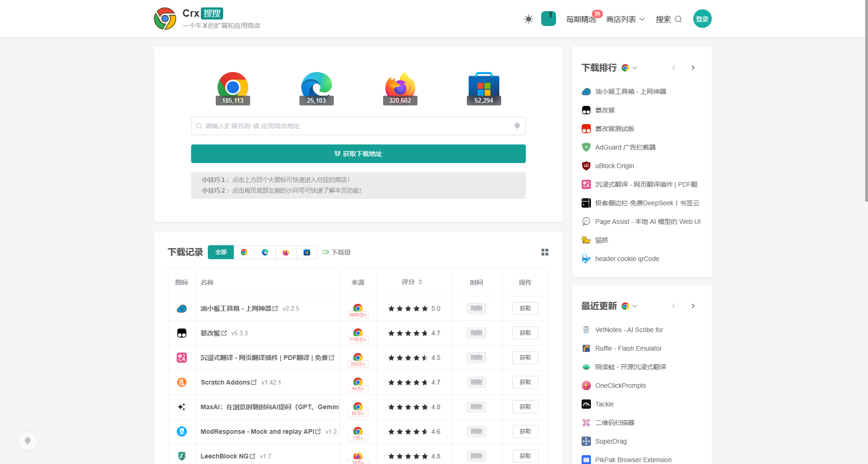Go to next page of 下载排行
This screenshot has height=464, width=868.
point(693,68)
